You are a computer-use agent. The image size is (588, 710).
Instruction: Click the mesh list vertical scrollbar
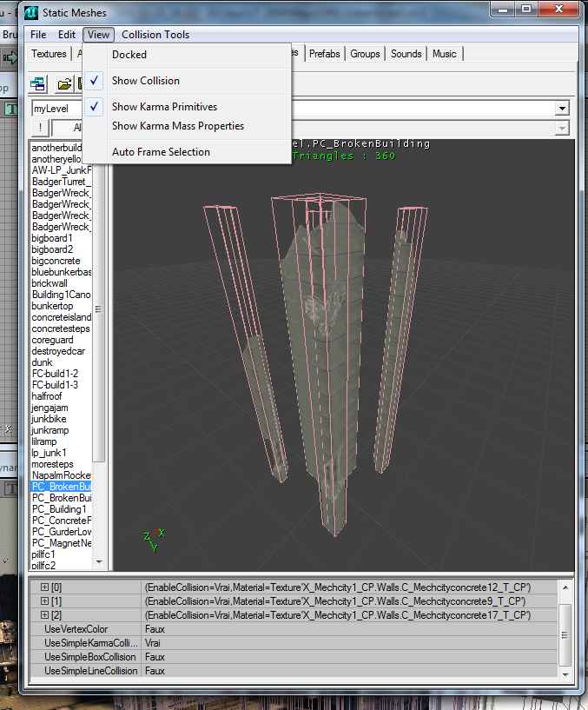[98, 309]
